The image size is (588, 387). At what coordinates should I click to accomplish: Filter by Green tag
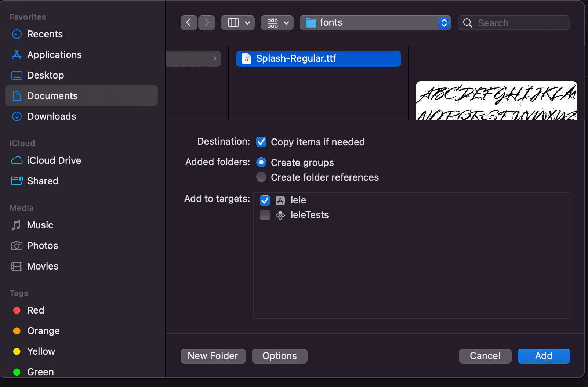[81, 372]
